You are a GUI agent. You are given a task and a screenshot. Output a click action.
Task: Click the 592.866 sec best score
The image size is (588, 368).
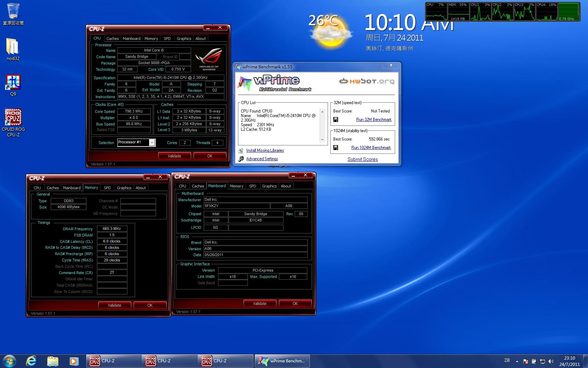point(379,139)
